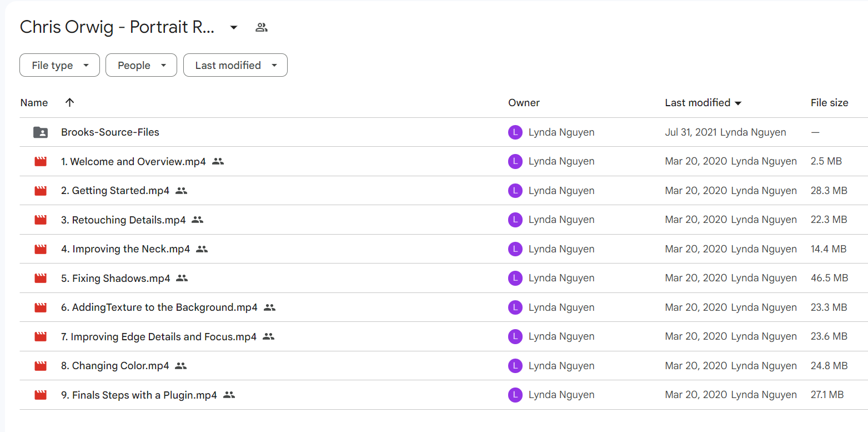868x432 pixels.
Task: Click shared icon next to 8. Changing Color.mp4
Action: click(181, 366)
